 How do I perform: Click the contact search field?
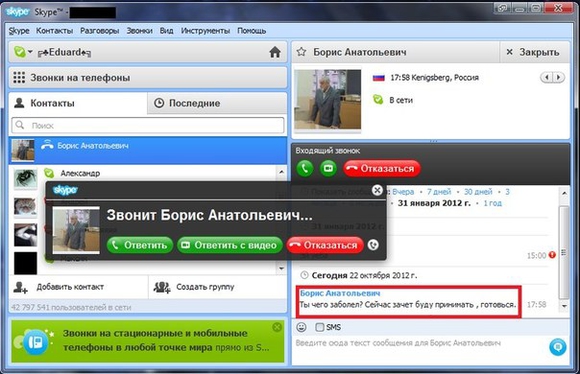pos(148,125)
